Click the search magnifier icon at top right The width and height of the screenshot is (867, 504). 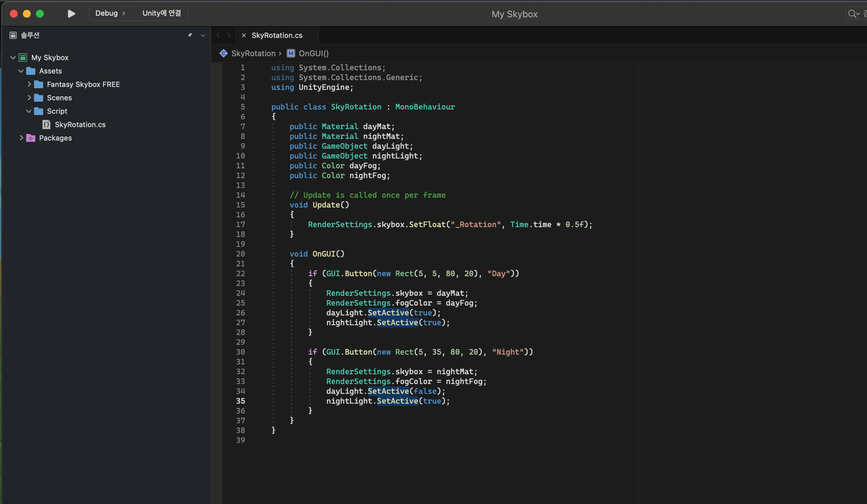[852, 14]
